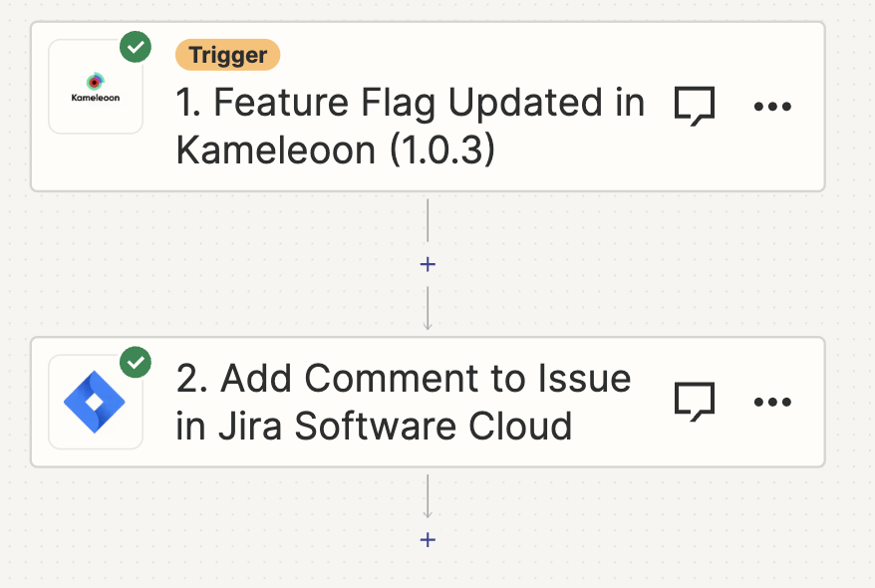Click the 'in Jira Software Cloud' text line
The height and width of the screenshot is (588, 875).
(x=374, y=427)
